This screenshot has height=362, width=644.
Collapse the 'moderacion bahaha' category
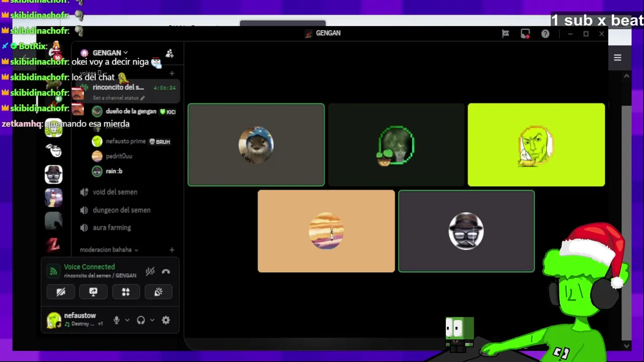pyautogui.click(x=109, y=250)
